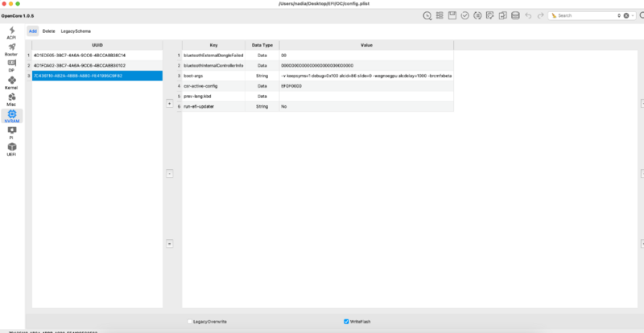Switch to the Add tab
Screen dimensions: 644x333
pos(33,31)
